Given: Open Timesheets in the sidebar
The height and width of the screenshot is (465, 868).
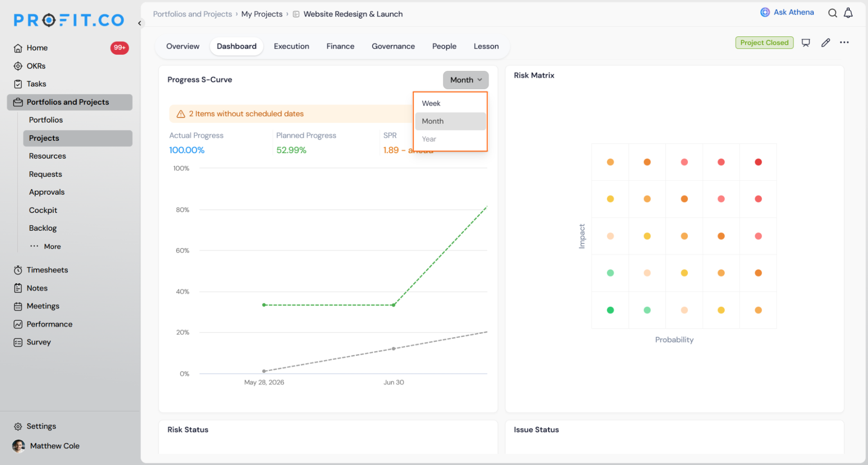Looking at the screenshot, I should (47, 270).
